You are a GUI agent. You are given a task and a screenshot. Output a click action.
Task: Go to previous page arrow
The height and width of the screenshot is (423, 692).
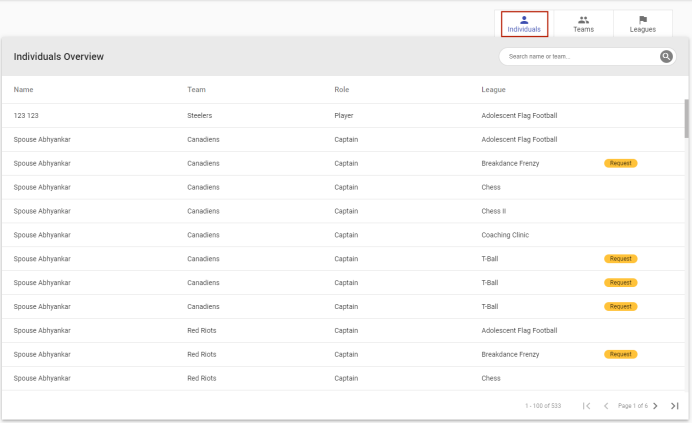[606, 406]
